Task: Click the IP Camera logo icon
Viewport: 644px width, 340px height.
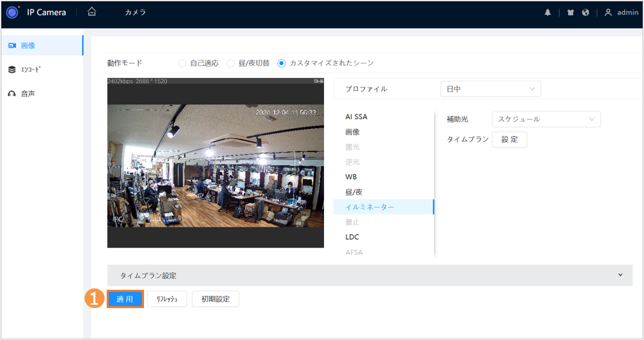Action: point(12,12)
